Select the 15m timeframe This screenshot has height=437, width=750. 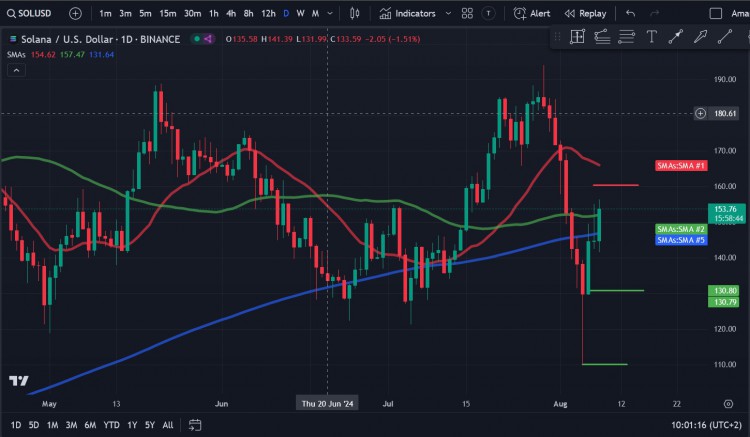167,13
